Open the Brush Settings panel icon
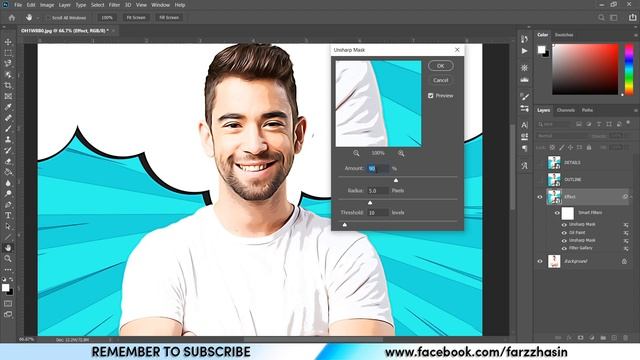Screen dimensions: 640x360 [x=524, y=97]
